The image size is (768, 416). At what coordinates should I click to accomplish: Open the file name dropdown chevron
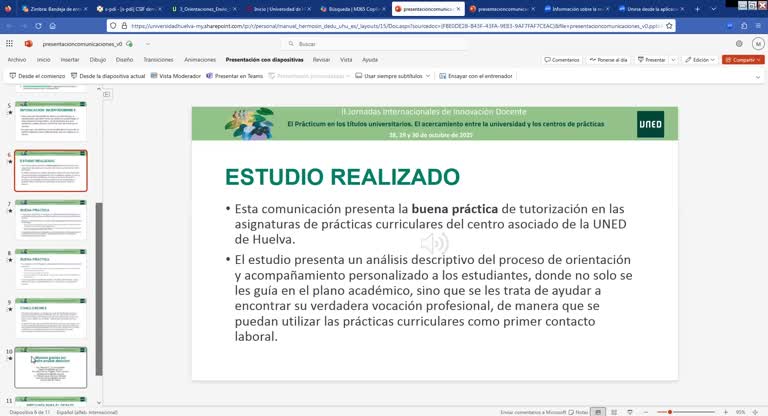pos(147,44)
